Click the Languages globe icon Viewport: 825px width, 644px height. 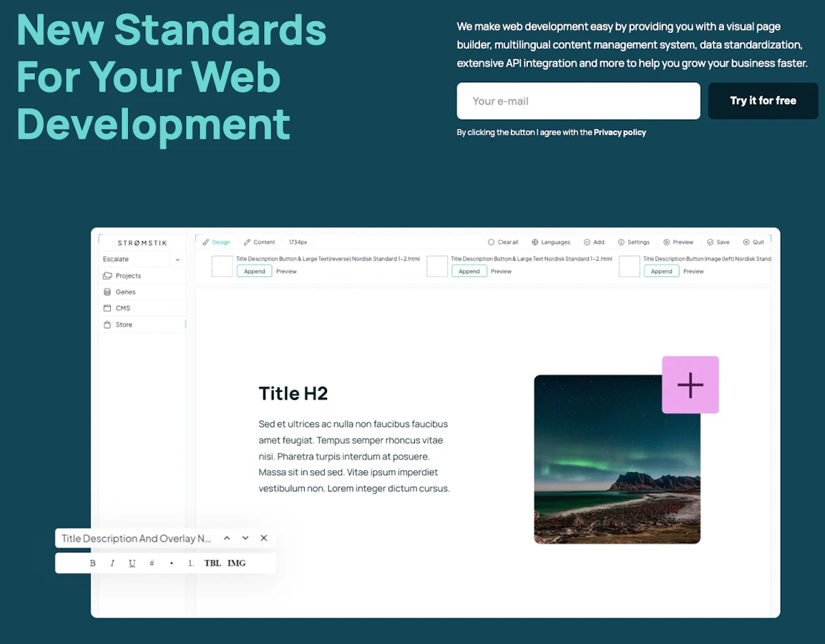coord(534,242)
